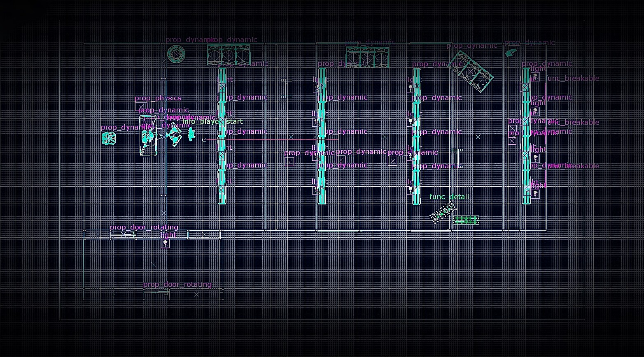This screenshot has height=357, width=644.
Task: Select the large white rounded rectangle outline prop
Action: coord(148,136)
